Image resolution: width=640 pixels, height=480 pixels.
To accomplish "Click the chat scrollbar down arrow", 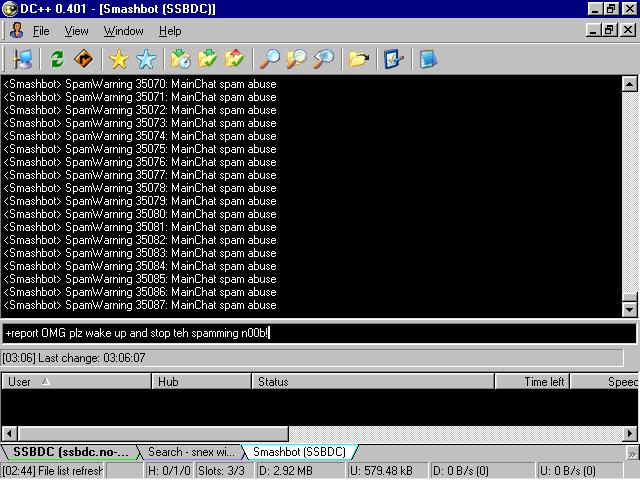I will 629,309.
